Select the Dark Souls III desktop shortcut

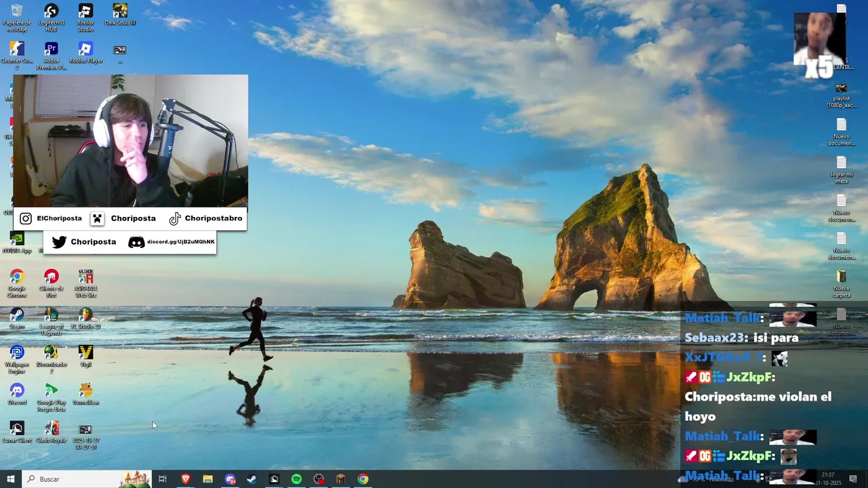pyautogui.click(x=120, y=15)
